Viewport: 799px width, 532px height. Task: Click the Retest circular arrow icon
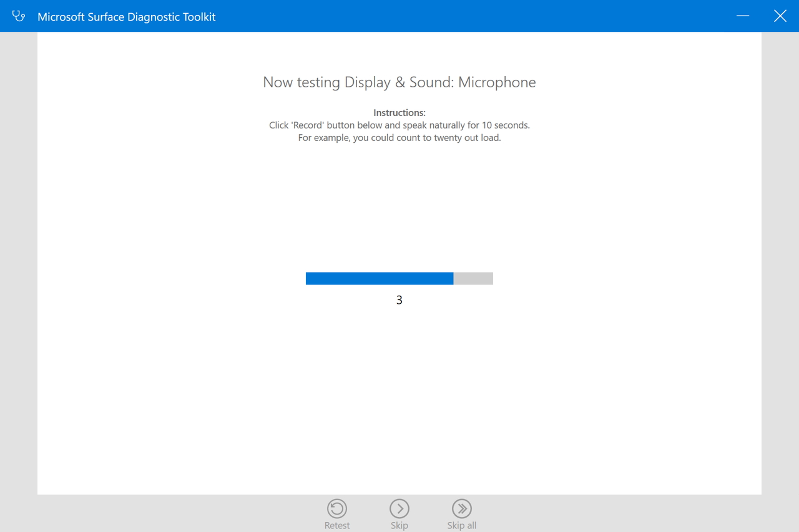tap(337, 508)
